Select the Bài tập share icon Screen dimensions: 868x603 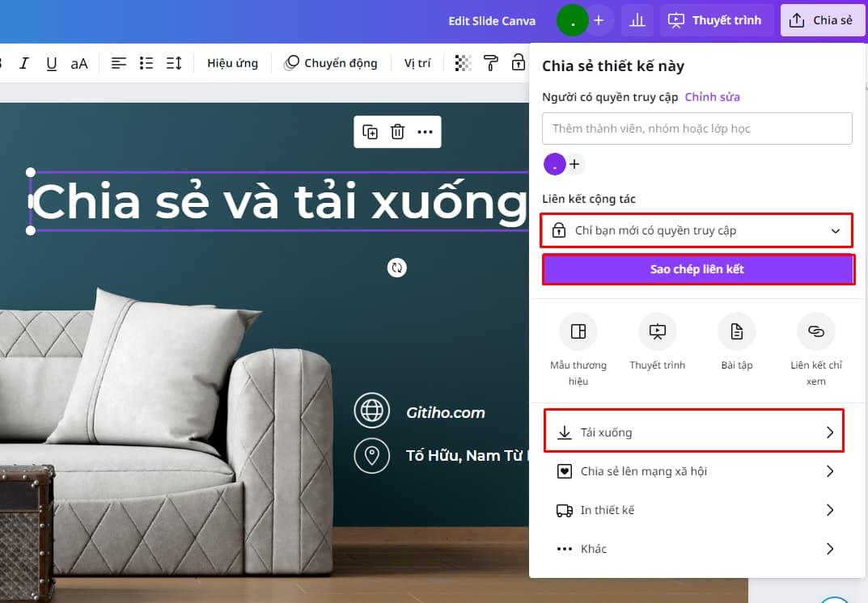[736, 331]
